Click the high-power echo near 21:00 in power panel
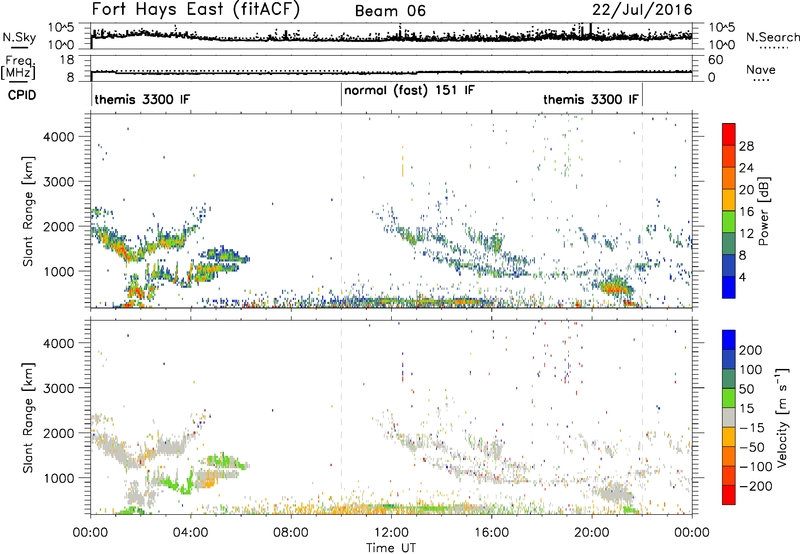 (x=614, y=288)
